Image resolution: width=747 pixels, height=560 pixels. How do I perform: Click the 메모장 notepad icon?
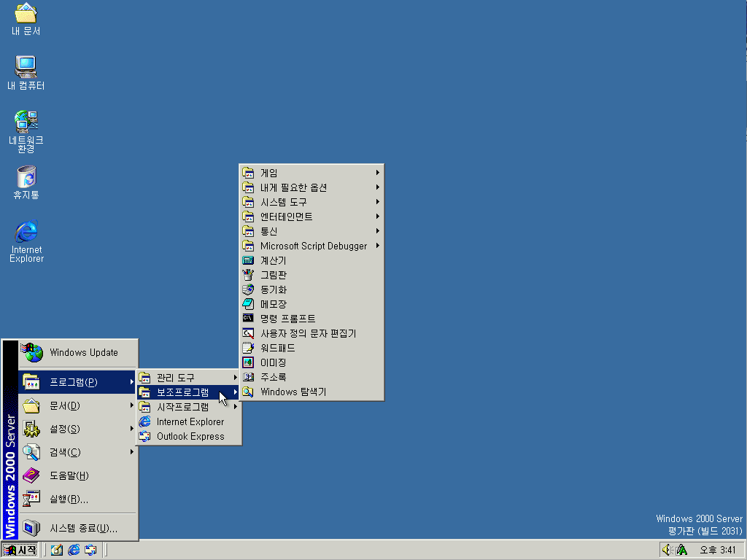pyautogui.click(x=248, y=304)
